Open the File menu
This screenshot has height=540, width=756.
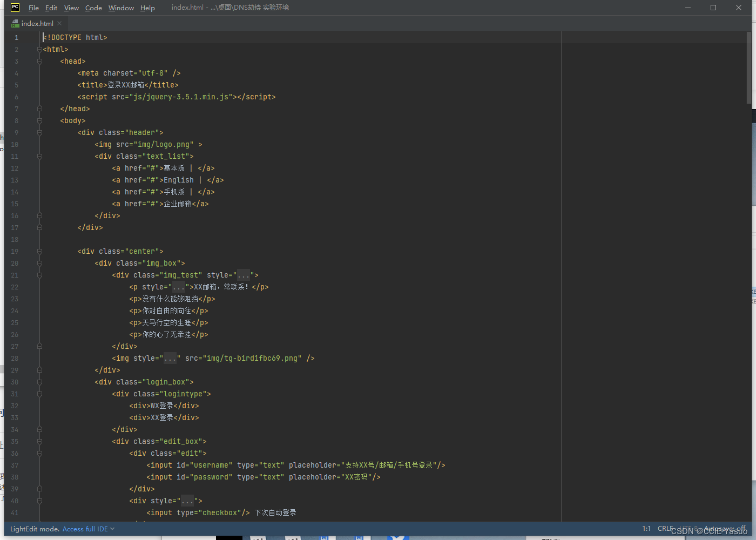pos(33,8)
